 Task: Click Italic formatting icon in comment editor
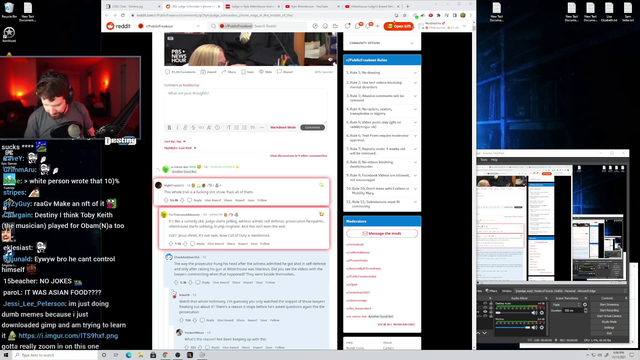(x=177, y=128)
